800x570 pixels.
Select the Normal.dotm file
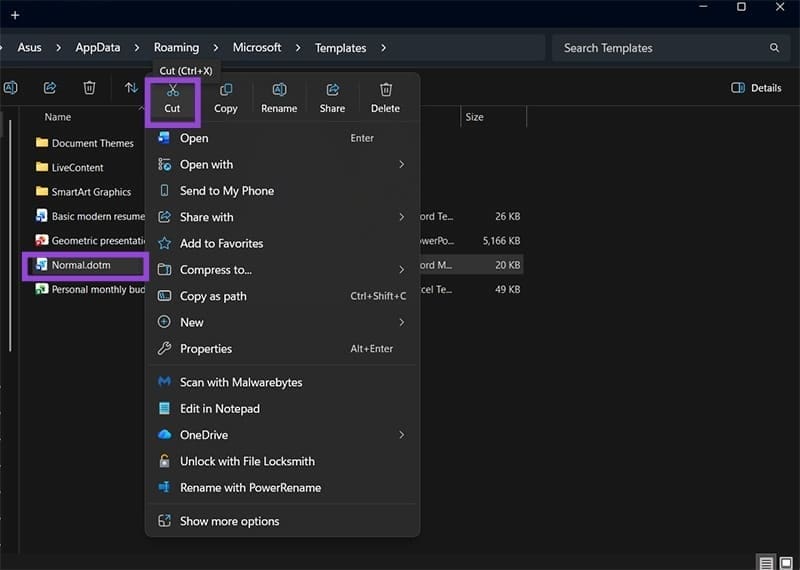[82, 266]
